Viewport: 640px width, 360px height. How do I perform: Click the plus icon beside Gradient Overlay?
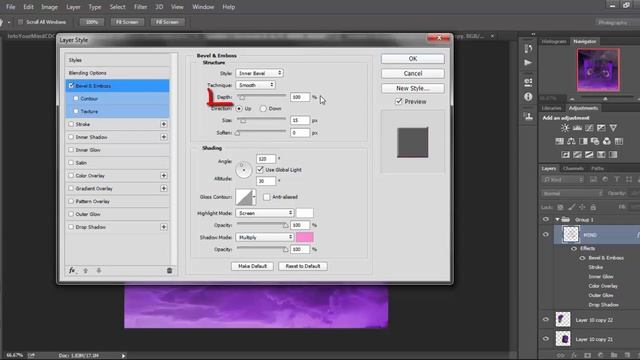click(164, 189)
